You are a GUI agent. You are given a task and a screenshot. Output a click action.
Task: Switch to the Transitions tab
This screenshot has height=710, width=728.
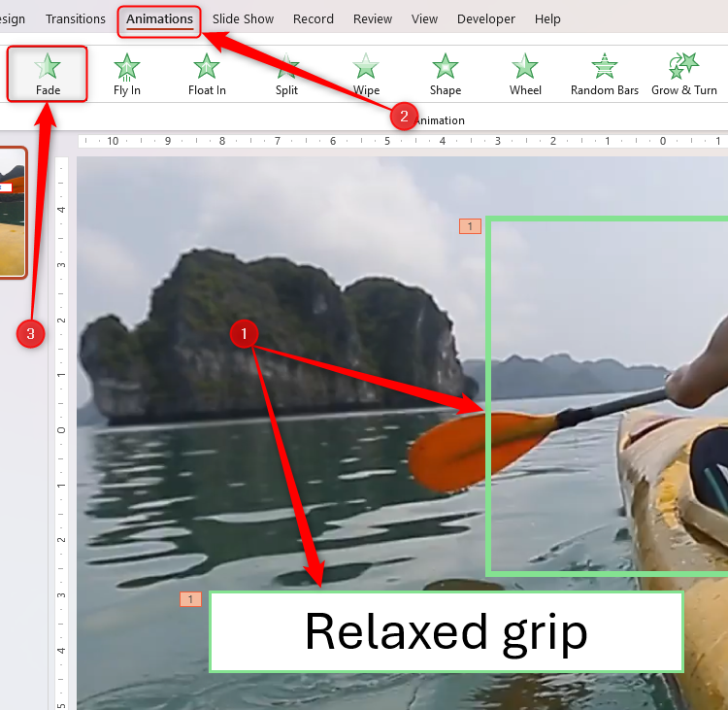(76, 19)
